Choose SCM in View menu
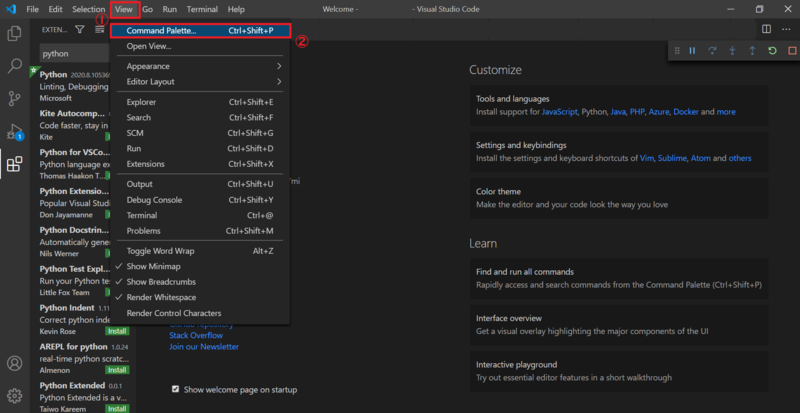Screen dimensions: 800x413 click(199, 133)
